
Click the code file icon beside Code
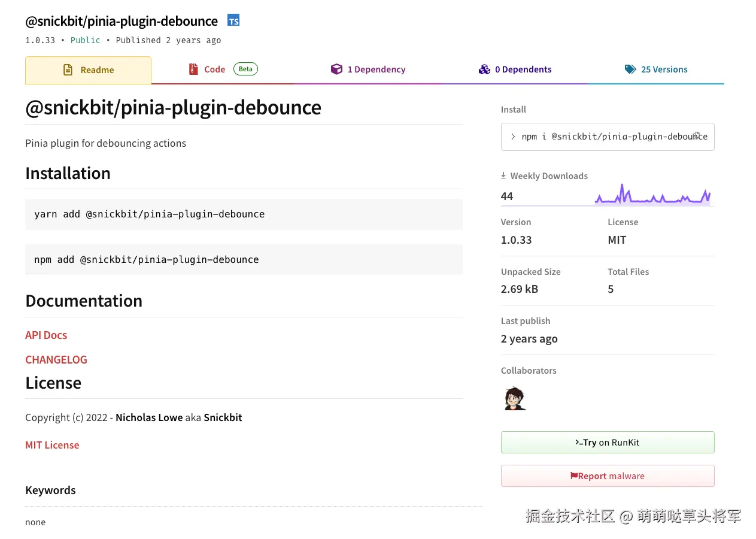[x=193, y=69]
